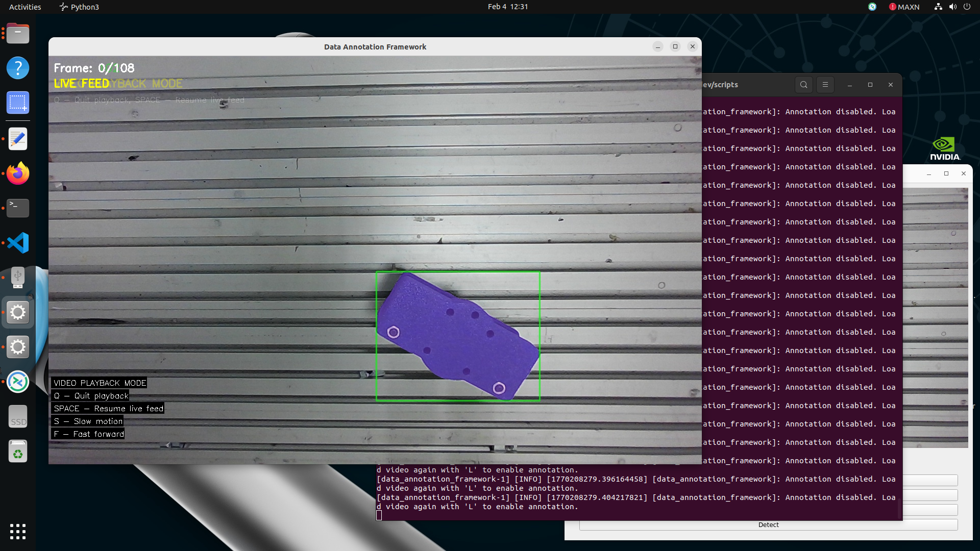Click the yellow 'LIVE FEED' label
Viewport: 980px width, 551px height.
coord(82,83)
